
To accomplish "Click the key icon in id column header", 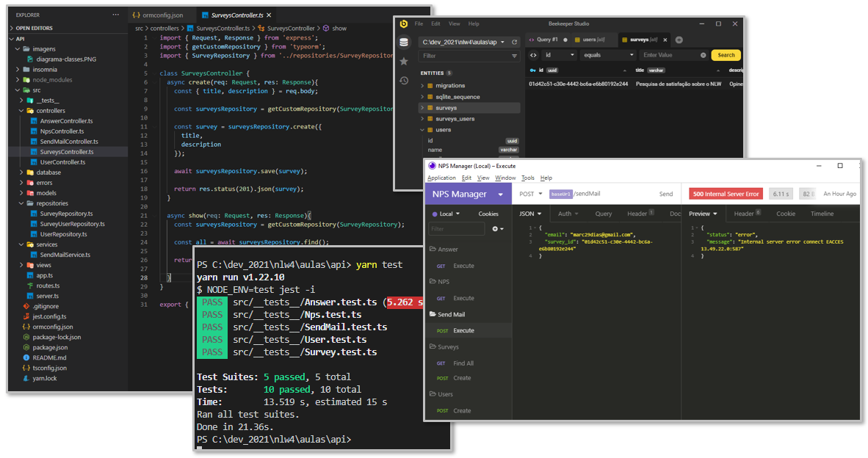I will tap(532, 70).
